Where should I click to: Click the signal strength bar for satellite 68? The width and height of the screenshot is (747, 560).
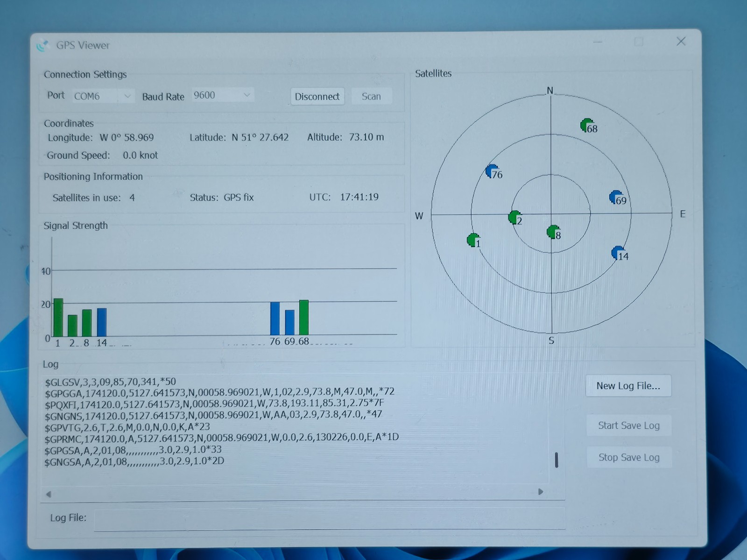[304, 318]
